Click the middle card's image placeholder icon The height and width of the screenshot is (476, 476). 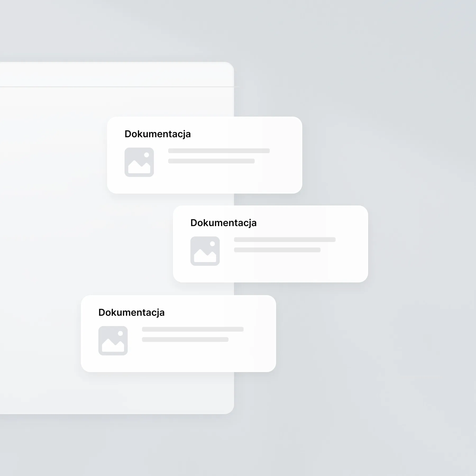pyautogui.click(x=205, y=251)
